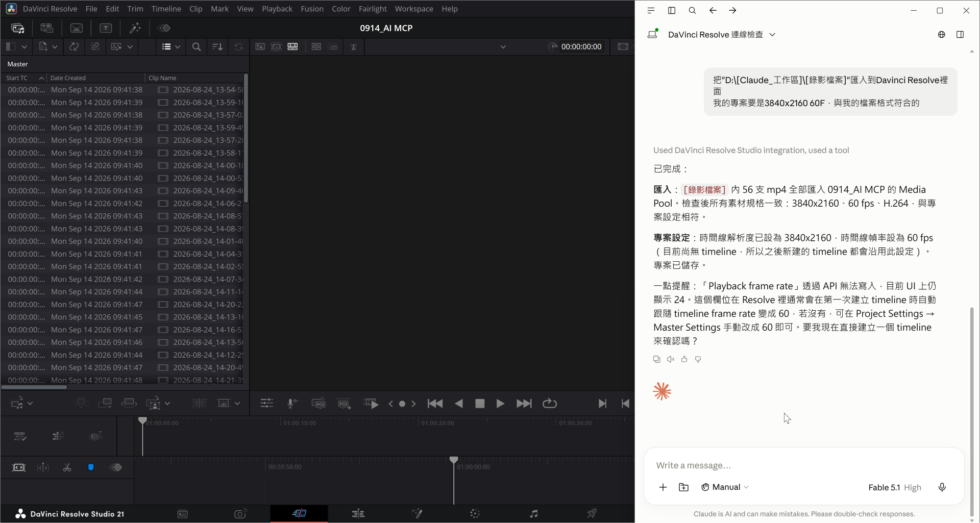Open the Titles panel icon
This screenshot has width=980, height=523.
tap(106, 28)
